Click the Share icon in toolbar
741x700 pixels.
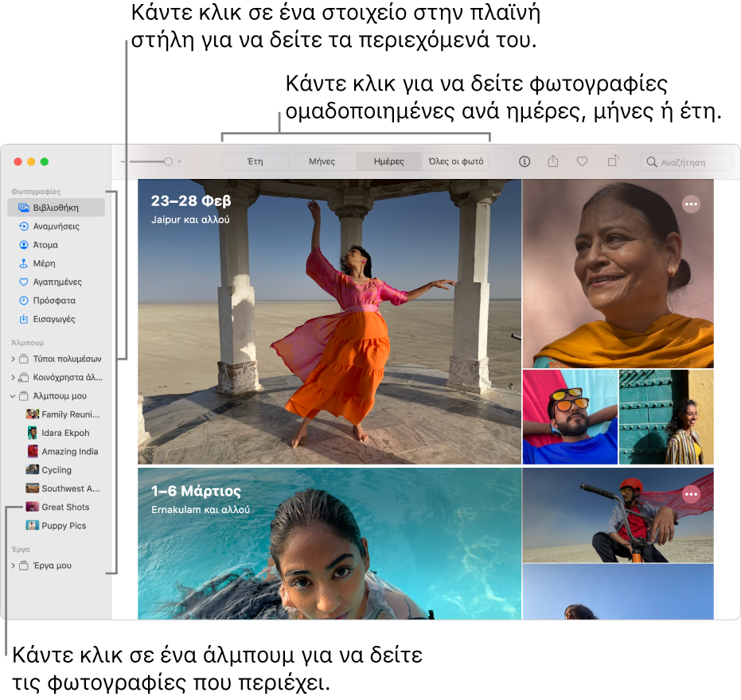click(553, 161)
